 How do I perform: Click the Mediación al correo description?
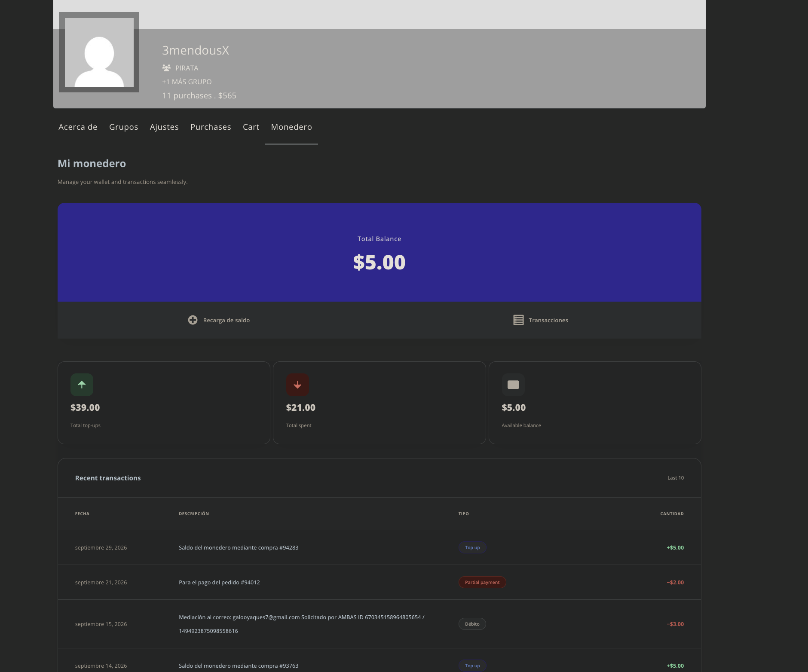point(301,624)
